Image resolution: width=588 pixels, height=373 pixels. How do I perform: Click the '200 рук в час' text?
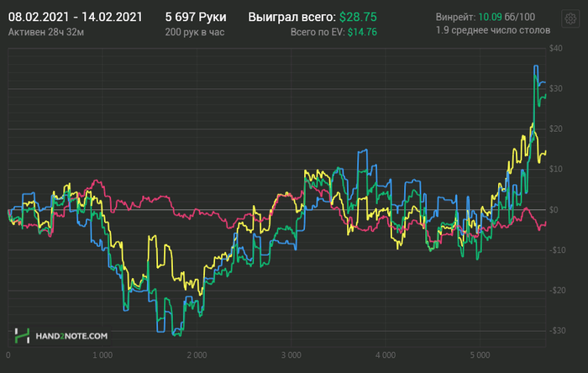195,32
